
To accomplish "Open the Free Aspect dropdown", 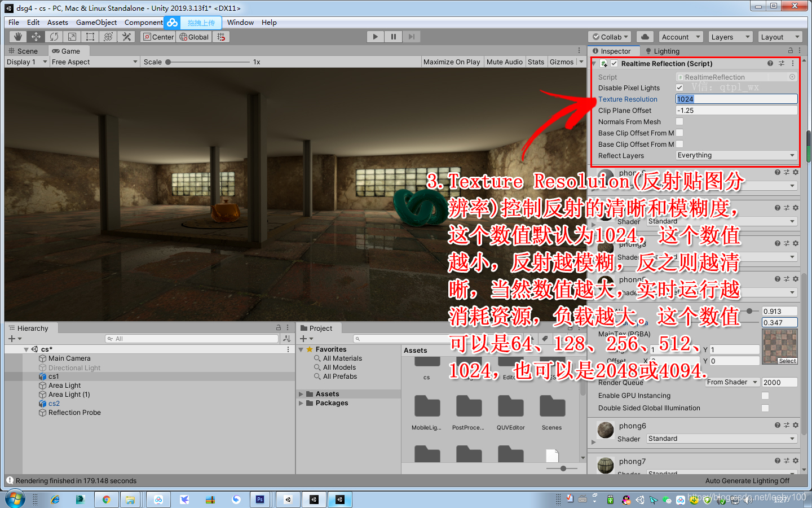I will point(95,62).
